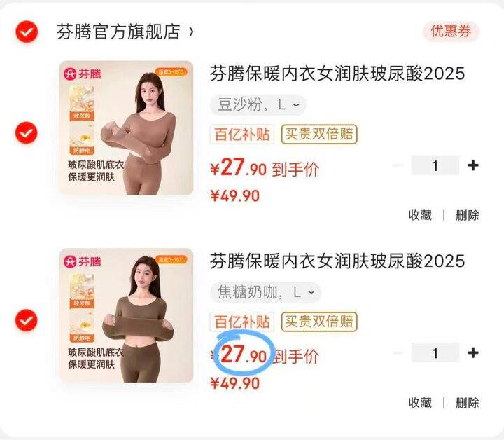Image resolution: width=504 pixels, height=440 pixels.
Task: Open the 芬腾官方旗舰店 store page arrow
Action: [191, 32]
